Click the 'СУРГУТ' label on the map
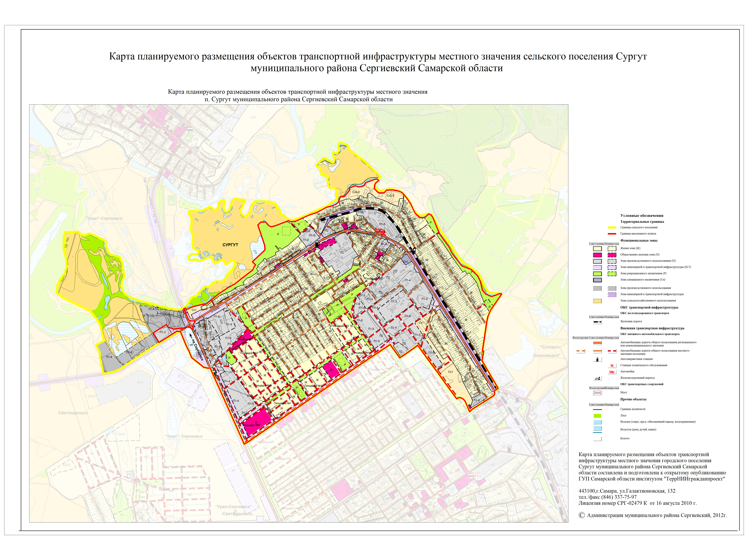This screenshot has width=752, height=560. pyautogui.click(x=230, y=245)
